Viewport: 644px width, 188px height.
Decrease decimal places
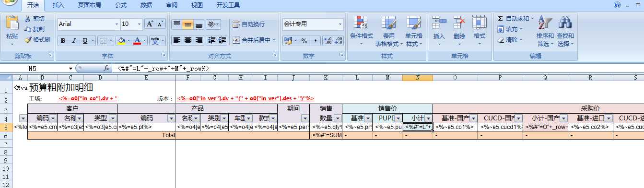pos(339,41)
